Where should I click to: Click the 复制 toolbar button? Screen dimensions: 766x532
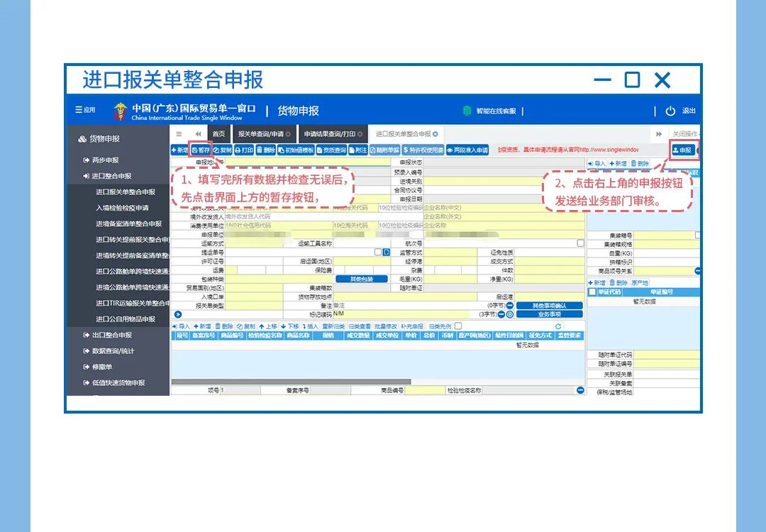(x=222, y=150)
